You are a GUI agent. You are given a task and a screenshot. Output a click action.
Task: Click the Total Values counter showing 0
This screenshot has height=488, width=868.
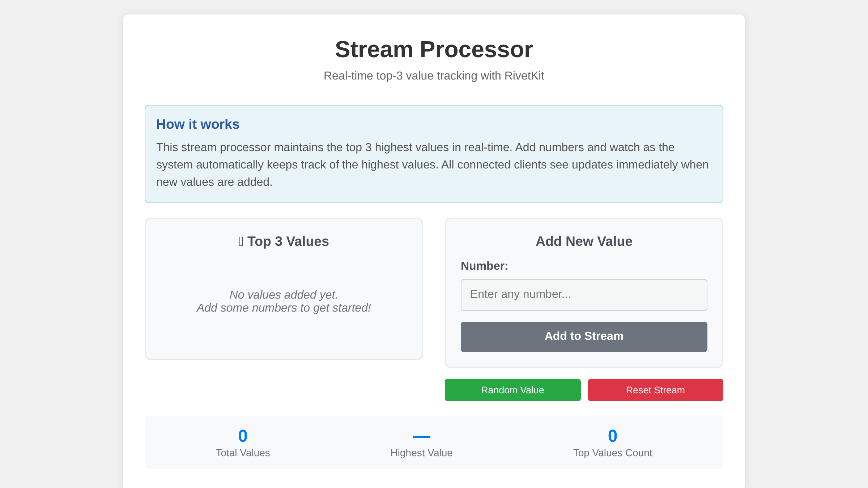[x=243, y=436]
